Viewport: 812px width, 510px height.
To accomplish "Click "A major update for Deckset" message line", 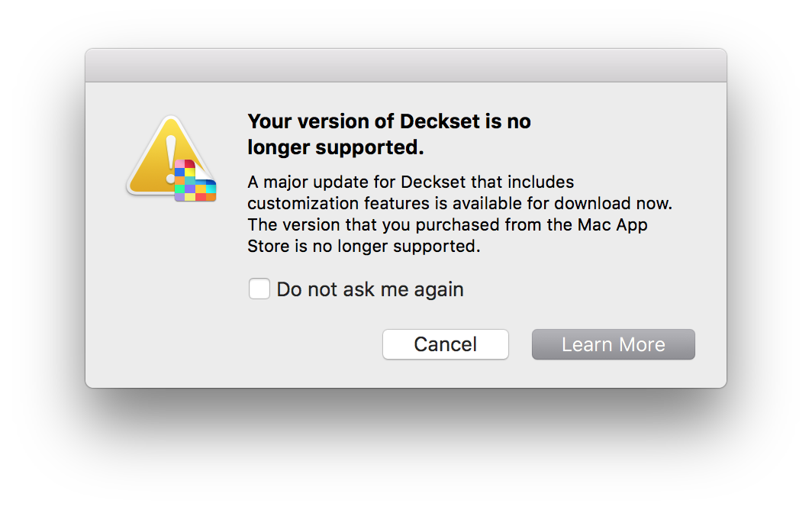I will pos(411,182).
